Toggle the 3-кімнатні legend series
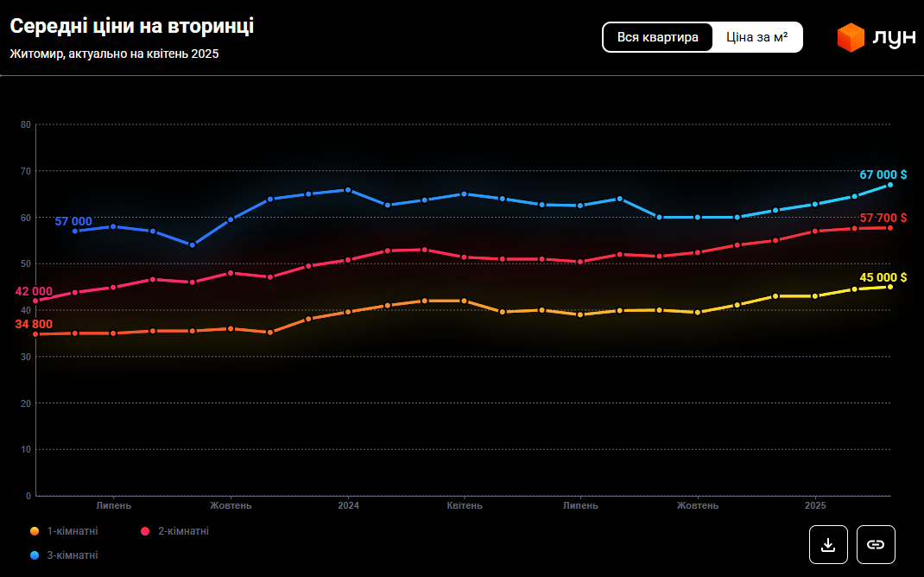This screenshot has height=577, width=924. pos(72,555)
